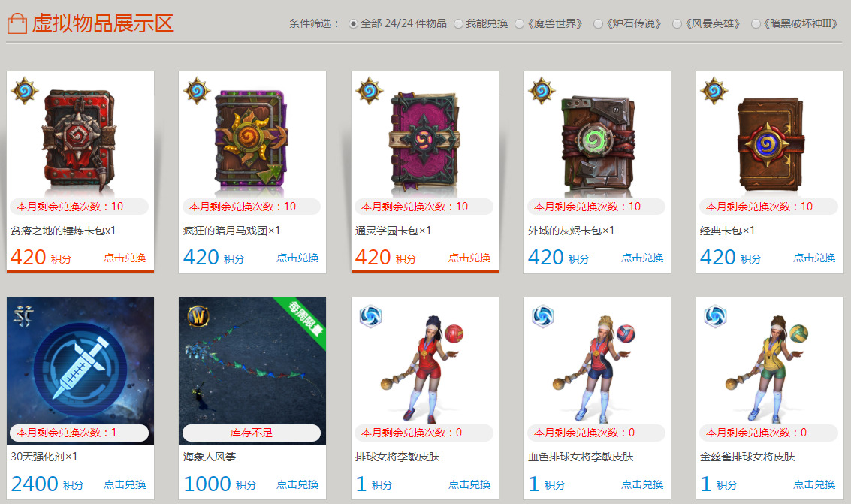The image size is (851, 504).
Task: Click 点击兑换 for 外域的灰烬卡包
Action: (642, 258)
